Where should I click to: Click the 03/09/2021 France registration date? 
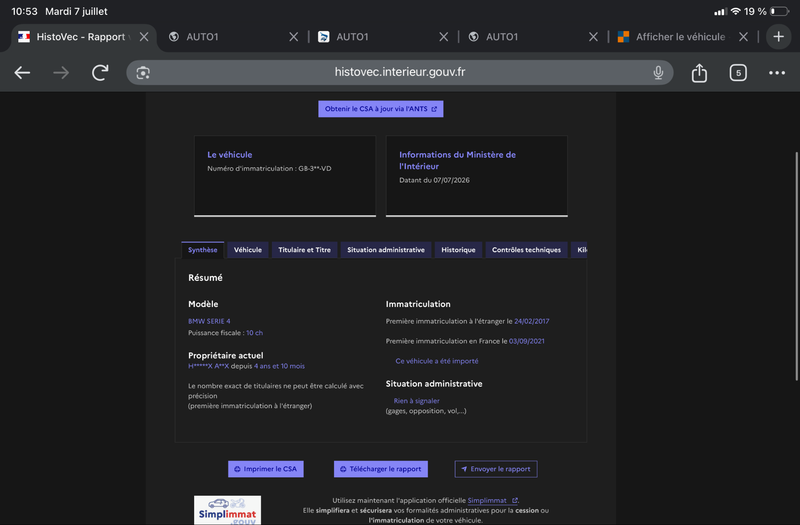527,341
